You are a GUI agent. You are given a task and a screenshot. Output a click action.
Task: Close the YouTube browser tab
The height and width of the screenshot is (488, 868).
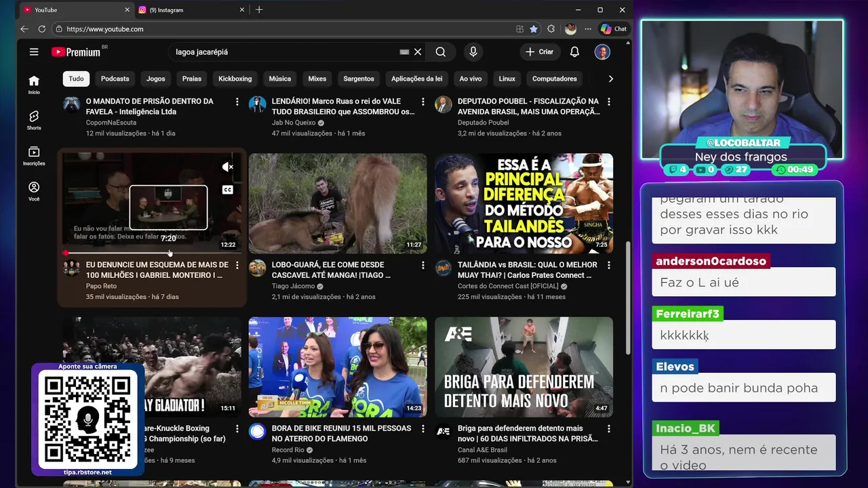(x=127, y=10)
